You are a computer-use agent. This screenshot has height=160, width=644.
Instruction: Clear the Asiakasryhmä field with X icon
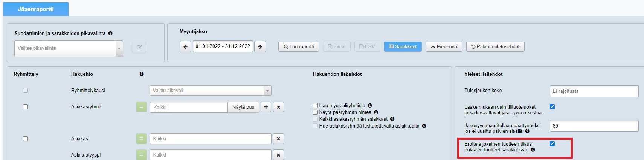click(x=278, y=107)
